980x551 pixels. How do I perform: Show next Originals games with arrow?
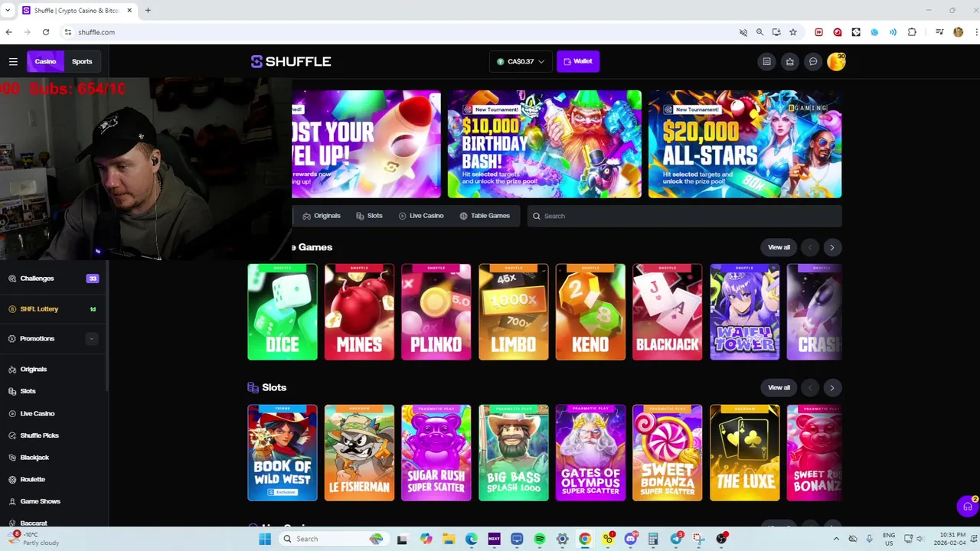832,247
